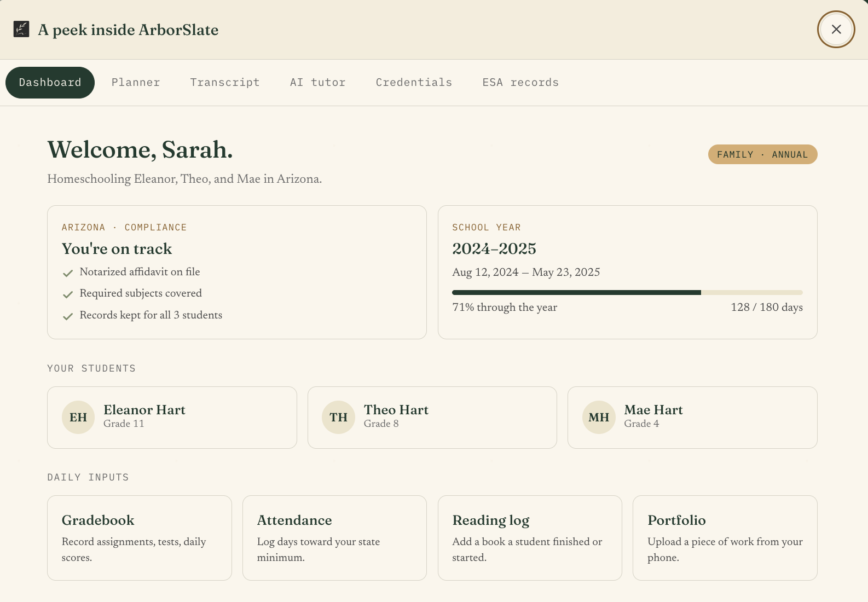Open the Credentials tab
The width and height of the screenshot is (868, 602).
point(414,83)
